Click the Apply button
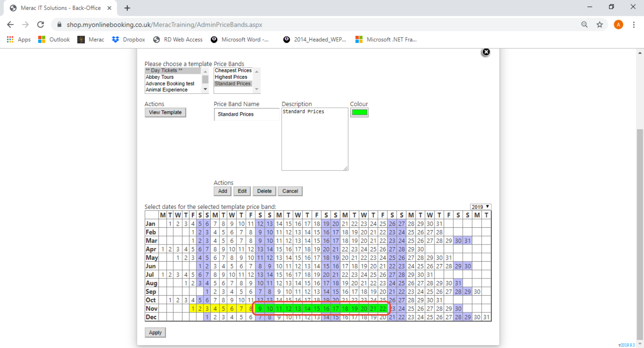644x348 pixels. tap(155, 333)
